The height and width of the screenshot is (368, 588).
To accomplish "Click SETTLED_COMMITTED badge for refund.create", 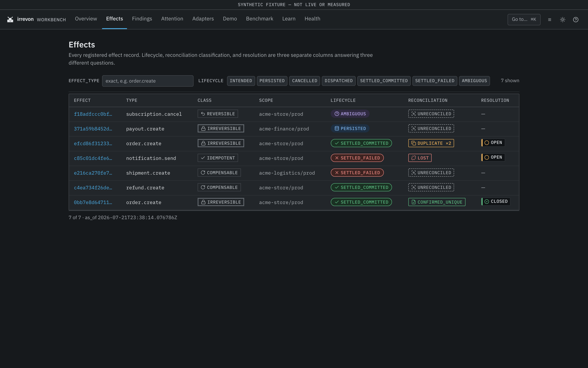I will [361, 187].
